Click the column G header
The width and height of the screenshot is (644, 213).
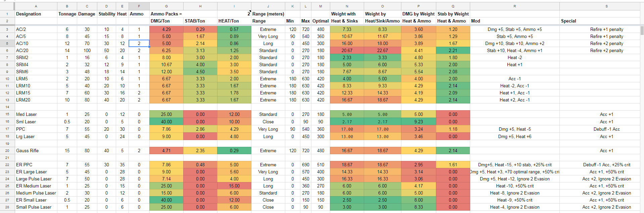coord(166,6)
